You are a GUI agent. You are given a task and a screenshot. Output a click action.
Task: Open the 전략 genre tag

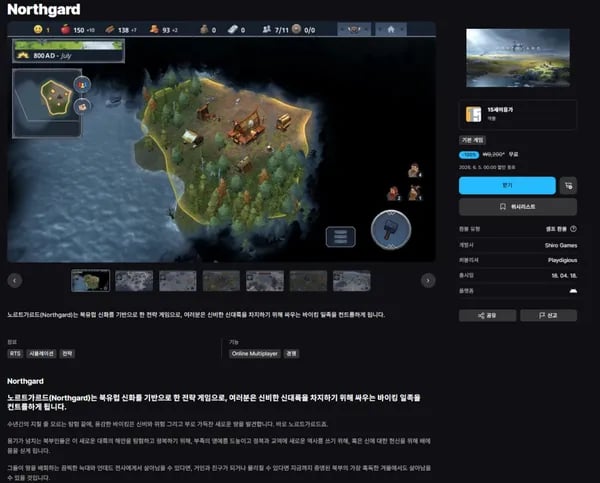[x=67, y=354]
